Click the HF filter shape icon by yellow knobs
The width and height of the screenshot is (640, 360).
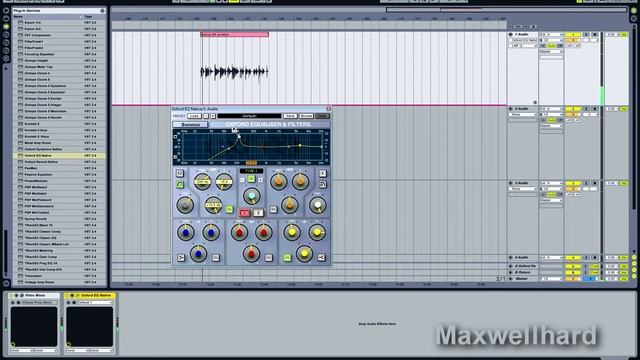click(x=322, y=257)
